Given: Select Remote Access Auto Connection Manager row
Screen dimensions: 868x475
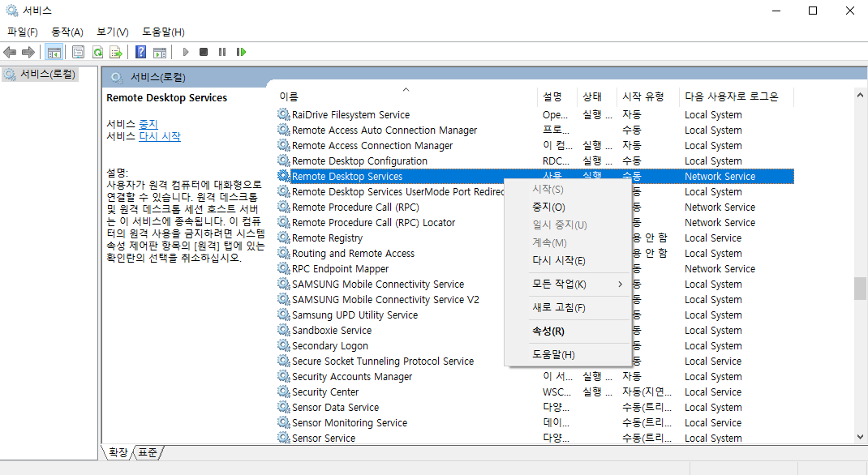Looking at the screenshot, I should 535,130.
